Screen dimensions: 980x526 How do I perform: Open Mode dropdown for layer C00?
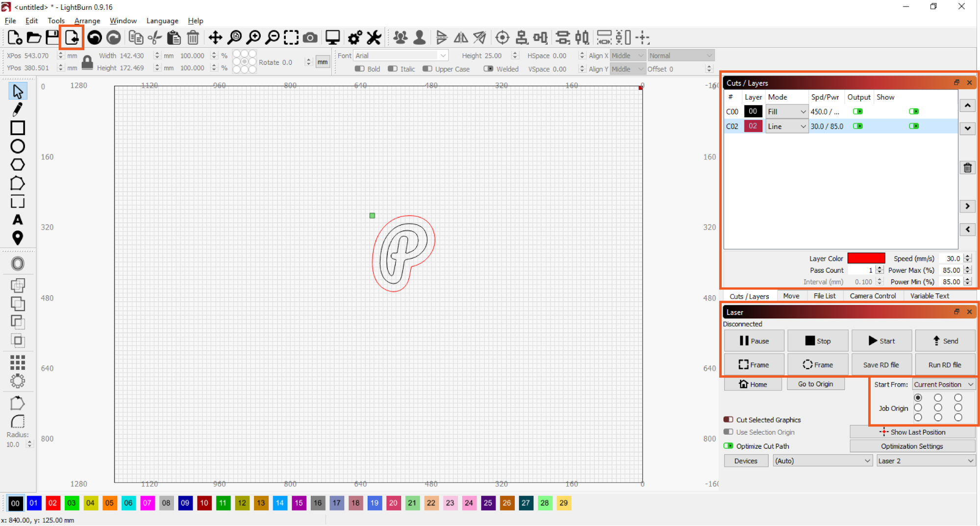(x=787, y=112)
